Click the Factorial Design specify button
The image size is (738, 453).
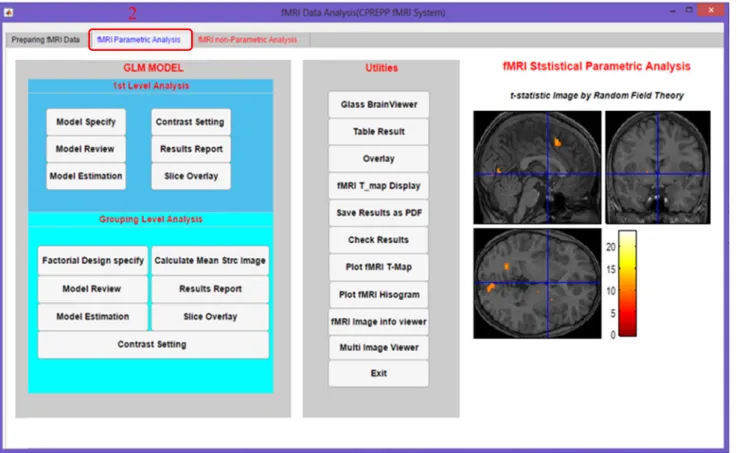coord(93,260)
